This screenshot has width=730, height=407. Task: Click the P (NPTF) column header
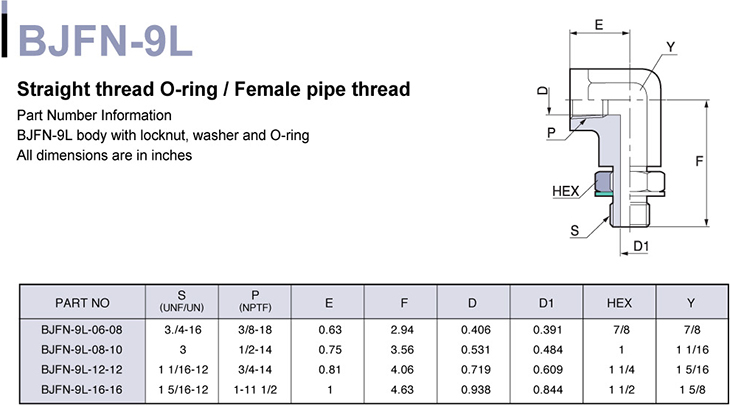coord(256,301)
